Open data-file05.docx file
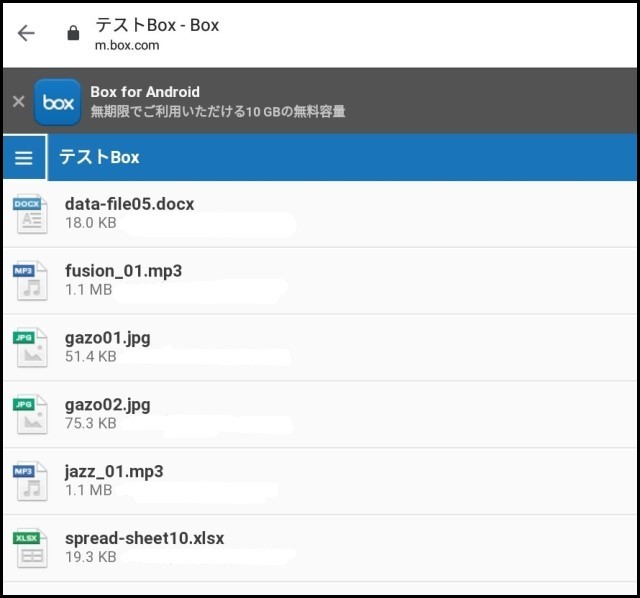 [129, 204]
